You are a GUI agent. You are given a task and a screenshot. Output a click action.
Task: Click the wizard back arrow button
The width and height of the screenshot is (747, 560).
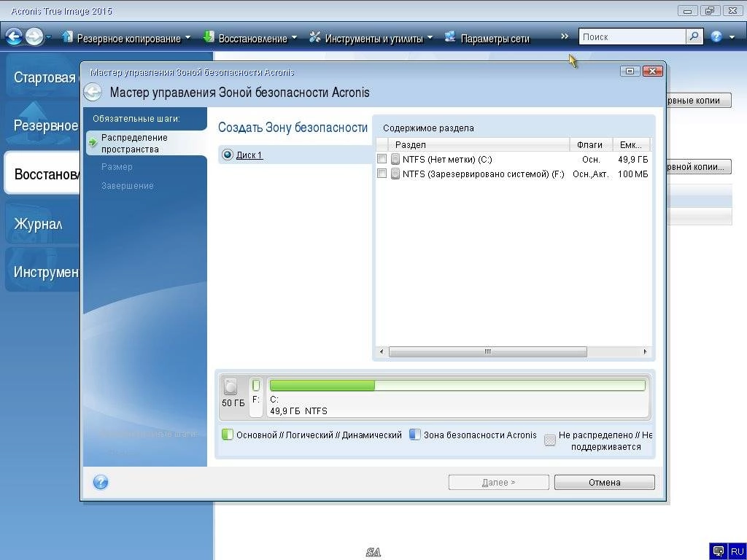pyautogui.click(x=93, y=92)
